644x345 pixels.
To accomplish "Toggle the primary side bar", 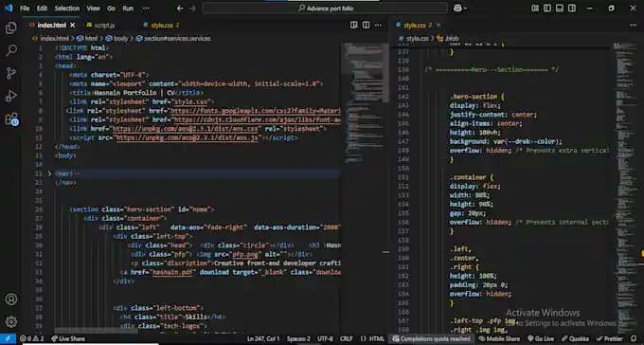I will tap(547, 9).
